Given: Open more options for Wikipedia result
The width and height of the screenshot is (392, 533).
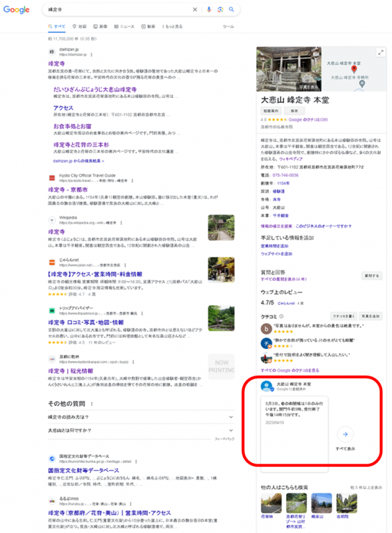Looking at the screenshot, I should 121,223.
